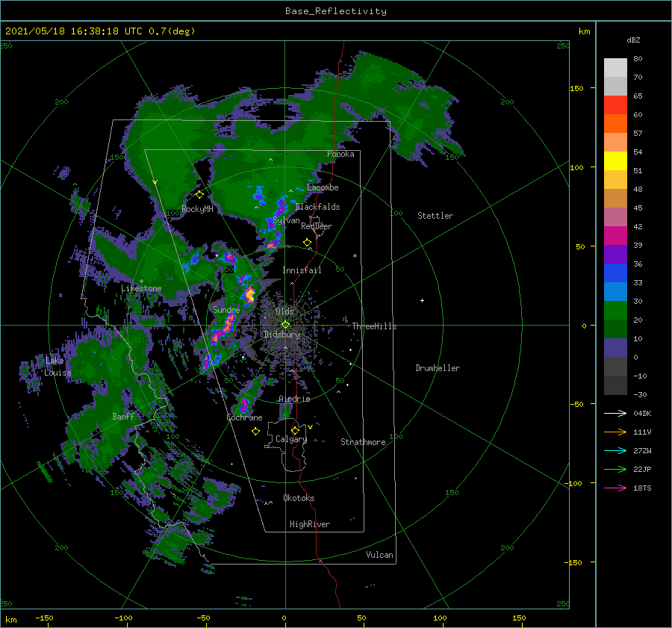The width and height of the screenshot is (672, 628).
Task: Click the Limestone label
Action: click(141, 288)
